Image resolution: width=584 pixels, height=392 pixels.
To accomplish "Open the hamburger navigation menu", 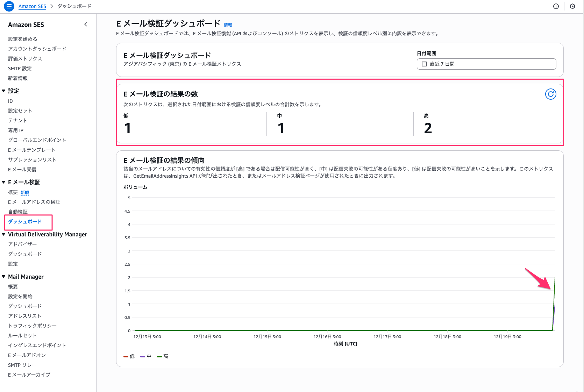I will pos(9,6).
